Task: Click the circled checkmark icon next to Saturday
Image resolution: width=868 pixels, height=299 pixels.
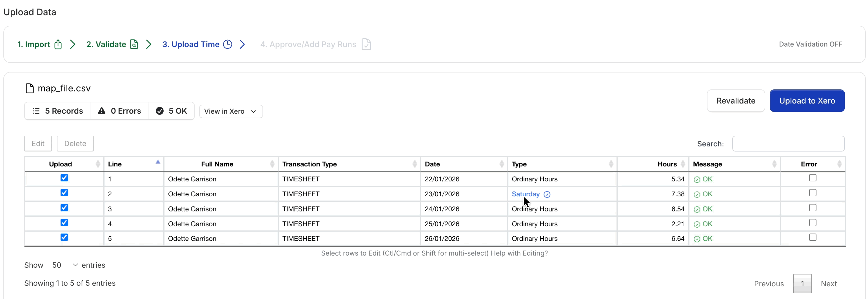Action: click(547, 194)
